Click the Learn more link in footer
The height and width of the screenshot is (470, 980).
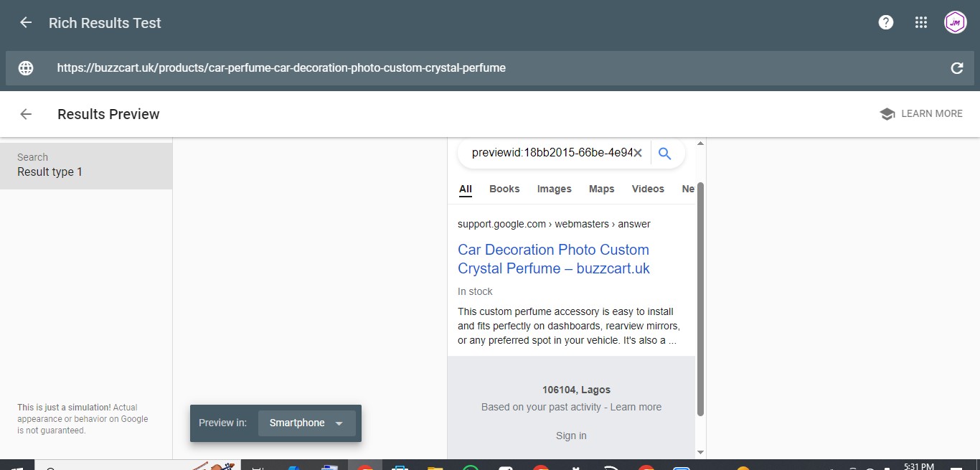(x=636, y=407)
